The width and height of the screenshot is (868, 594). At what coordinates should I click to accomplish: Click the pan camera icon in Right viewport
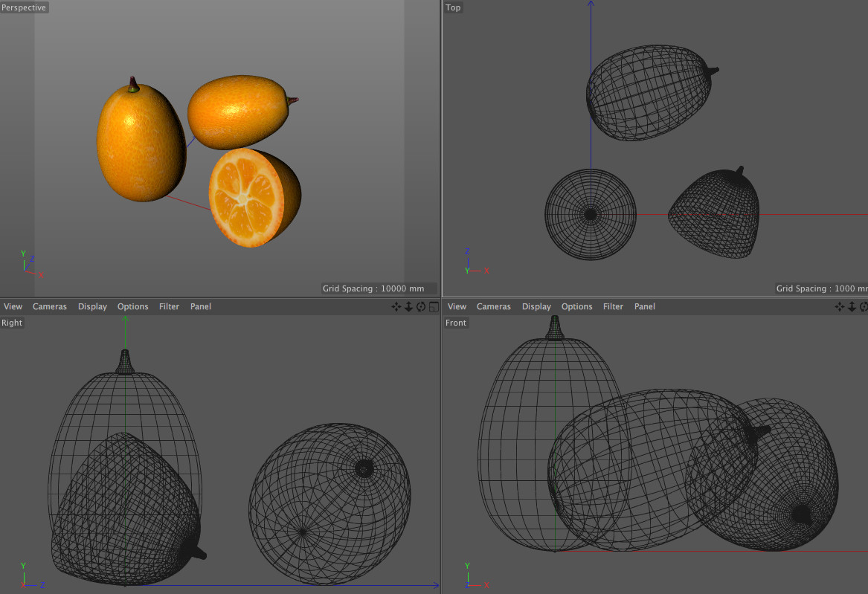396,307
